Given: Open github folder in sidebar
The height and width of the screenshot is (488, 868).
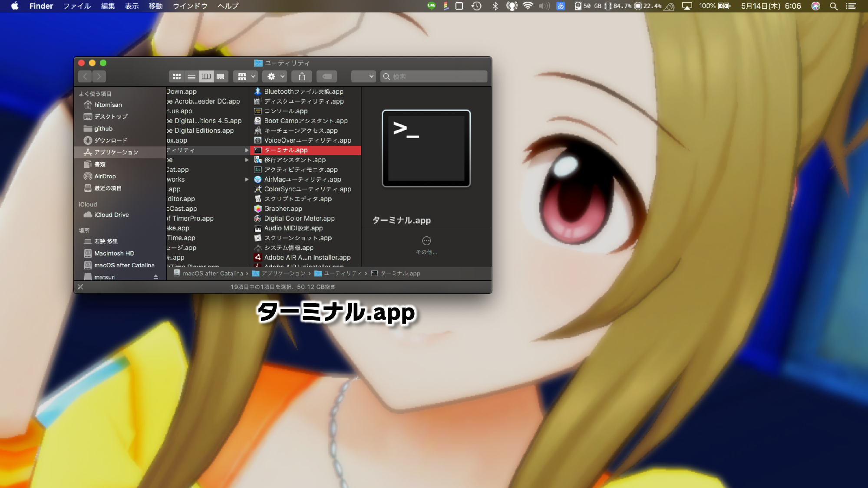Looking at the screenshot, I should [120, 128].
